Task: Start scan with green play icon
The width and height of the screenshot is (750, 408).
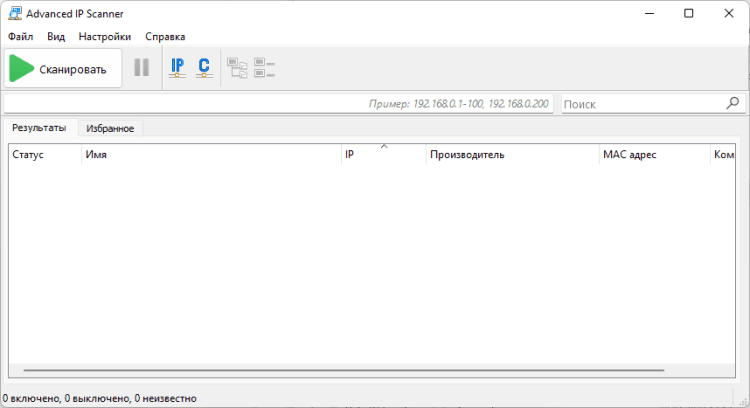Action: 22,68
